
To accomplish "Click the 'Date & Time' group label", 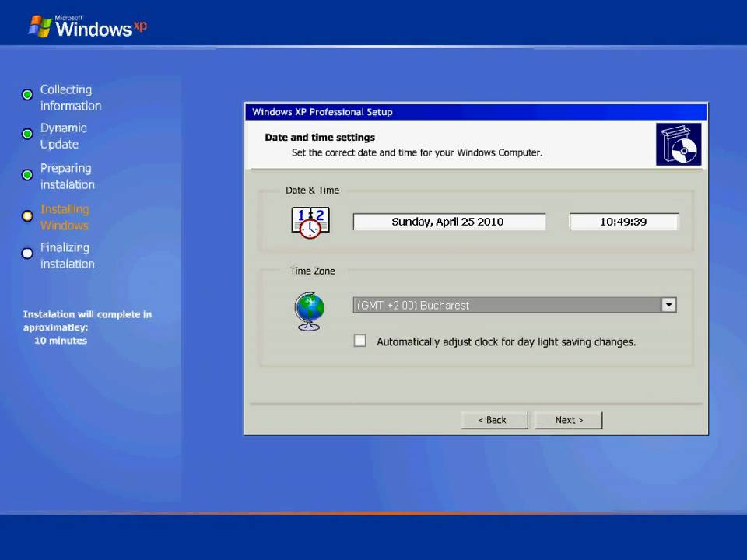I will click(313, 190).
